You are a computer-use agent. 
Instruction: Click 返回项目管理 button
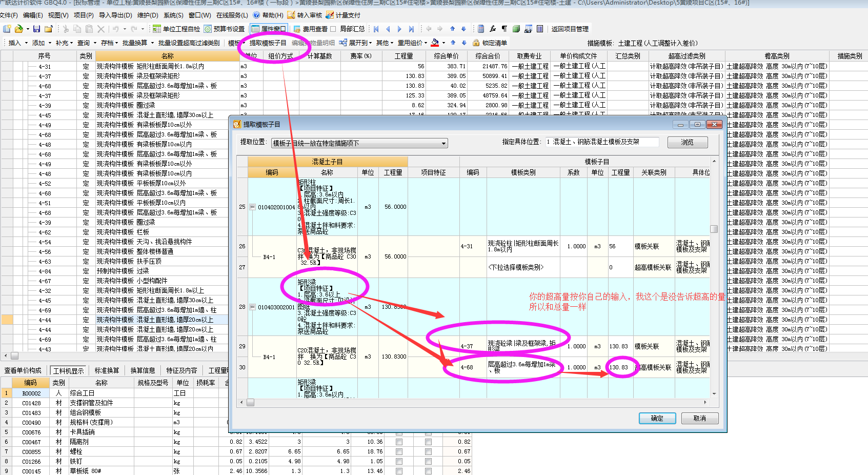(x=570, y=29)
